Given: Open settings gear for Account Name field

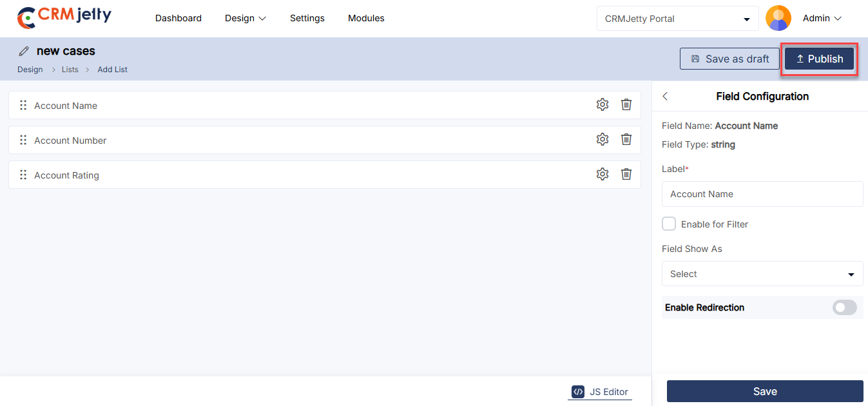Looking at the screenshot, I should [x=602, y=104].
